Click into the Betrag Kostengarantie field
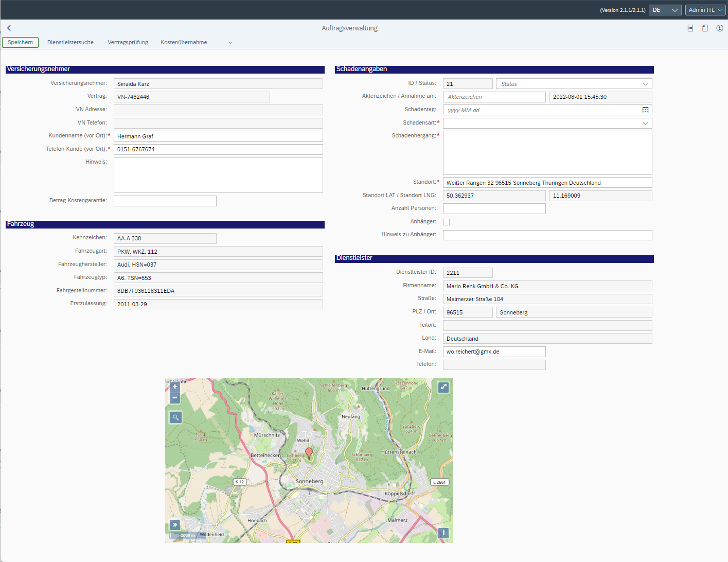This screenshot has height=562, width=728. point(165,200)
